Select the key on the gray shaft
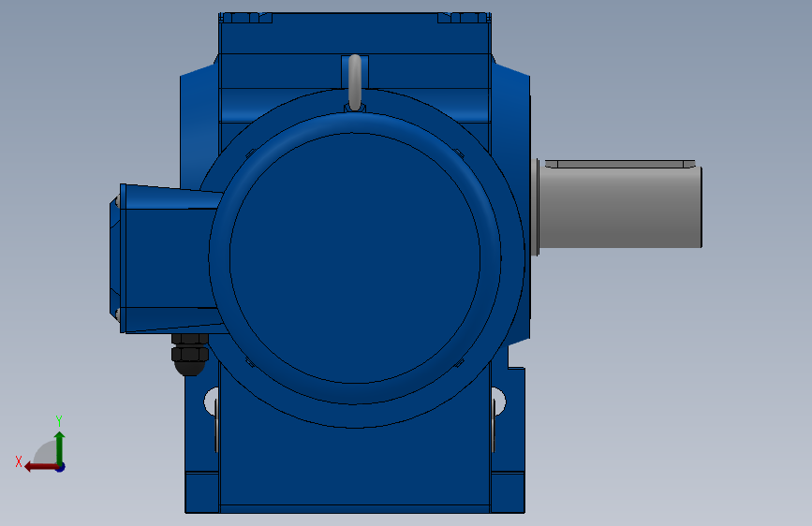812x526 pixels. (x=620, y=164)
